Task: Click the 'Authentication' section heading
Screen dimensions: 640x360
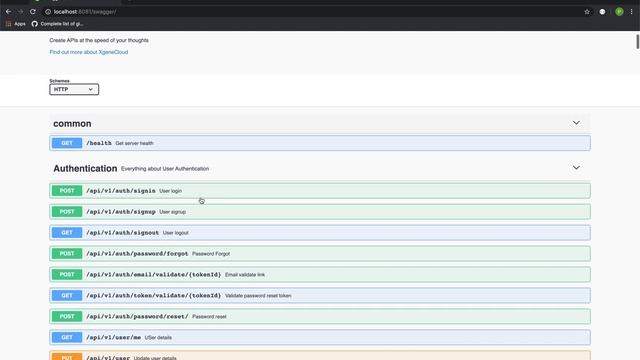Action: click(85, 169)
